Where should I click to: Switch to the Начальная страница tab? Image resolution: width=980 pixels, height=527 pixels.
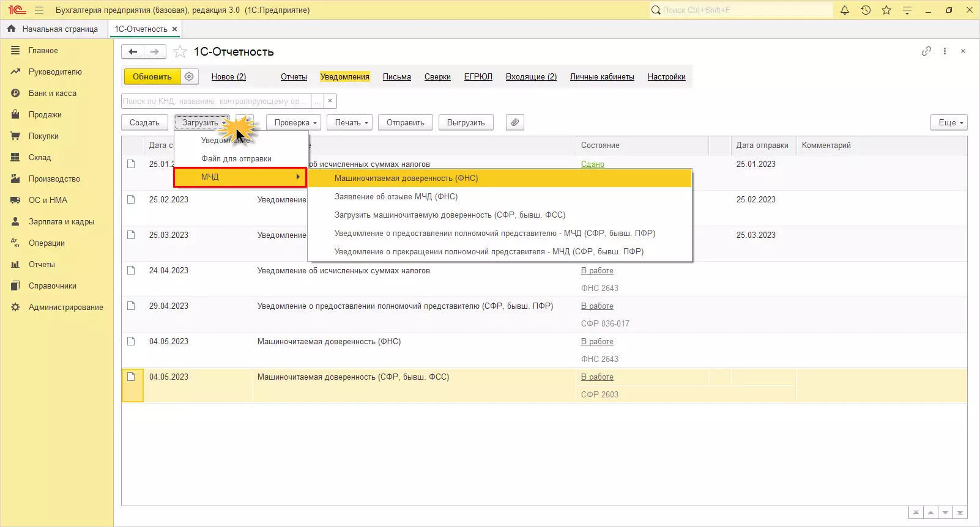(54, 29)
